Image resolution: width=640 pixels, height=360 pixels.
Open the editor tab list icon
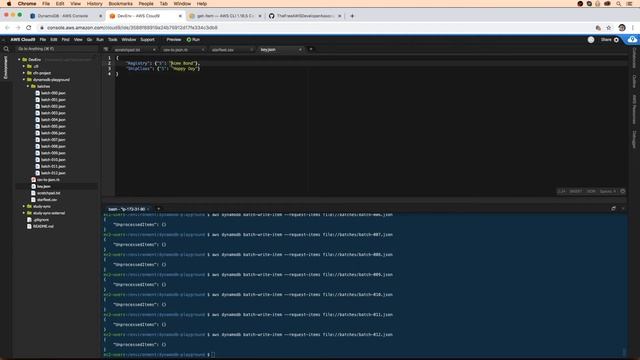click(106, 49)
